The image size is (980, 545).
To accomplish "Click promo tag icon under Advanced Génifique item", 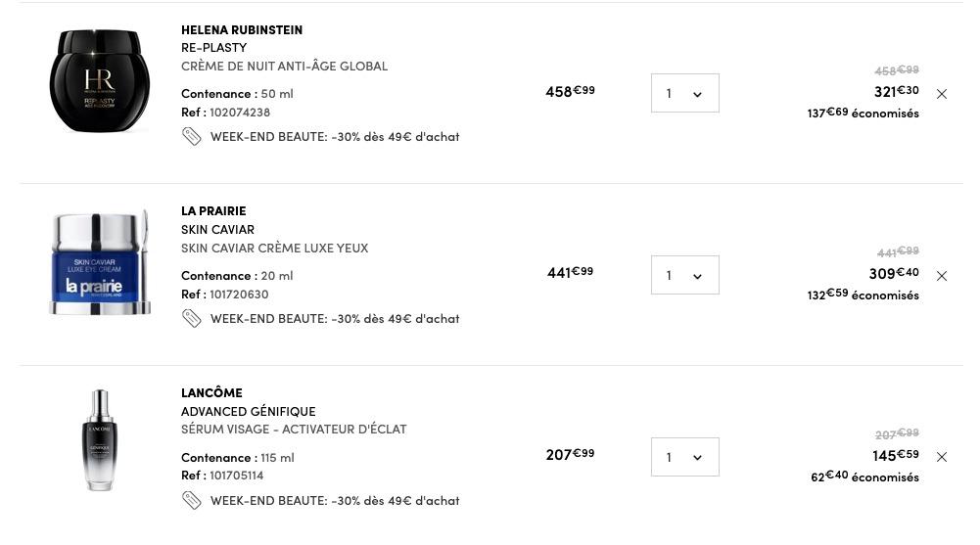I will [x=191, y=500].
